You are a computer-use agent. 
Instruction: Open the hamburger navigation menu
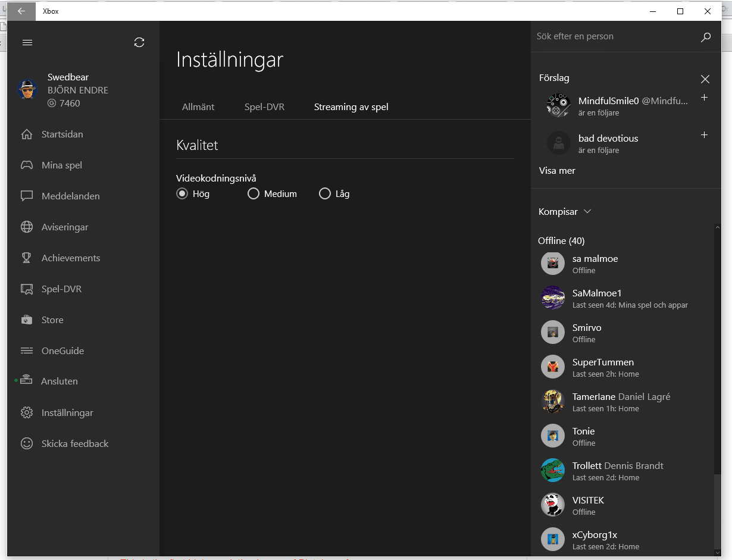pyautogui.click(x=27, y=42)
